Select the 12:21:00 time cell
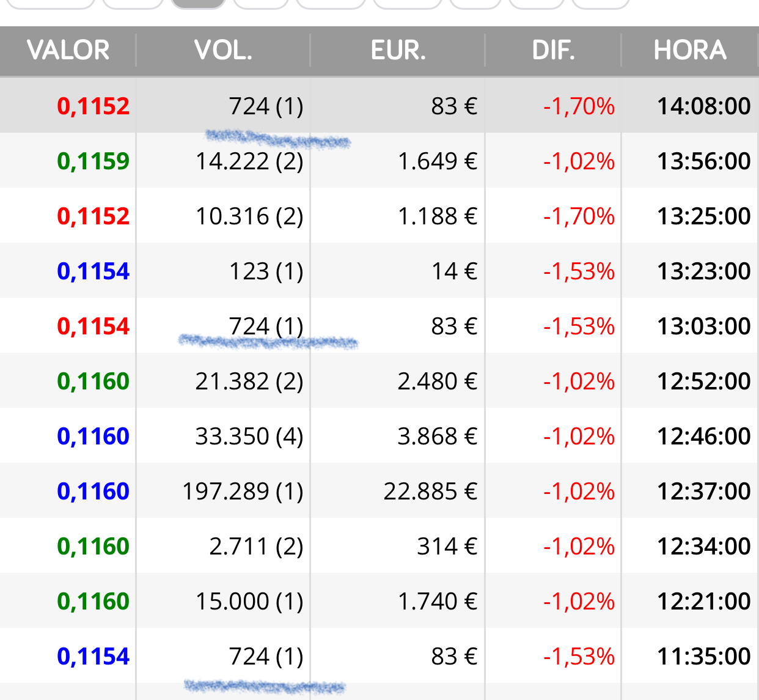 coord(703,602)
